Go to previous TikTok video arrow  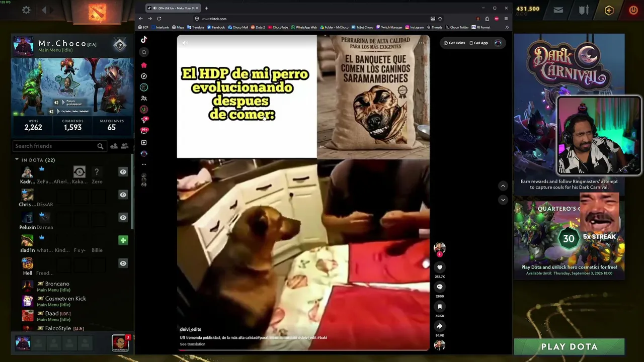point(503,186)
